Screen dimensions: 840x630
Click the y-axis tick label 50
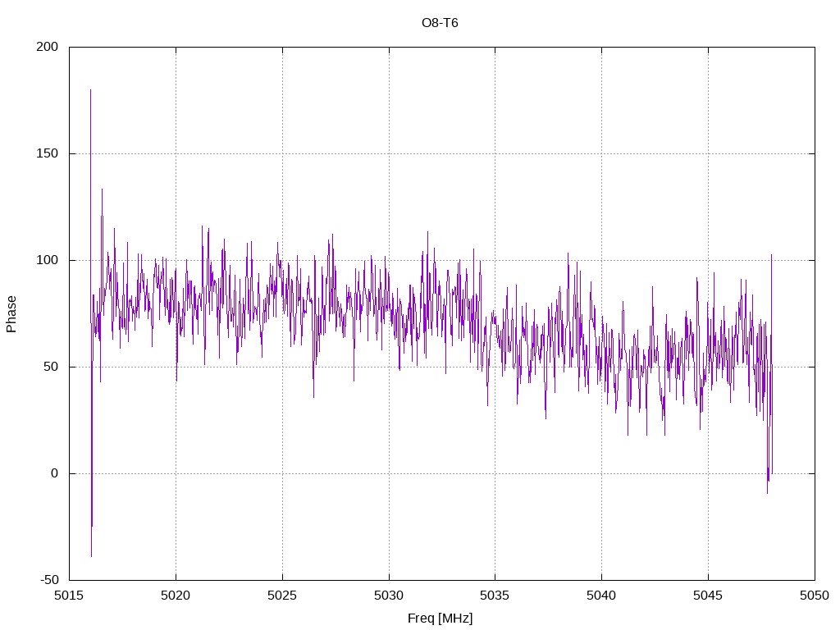point(51,367)
